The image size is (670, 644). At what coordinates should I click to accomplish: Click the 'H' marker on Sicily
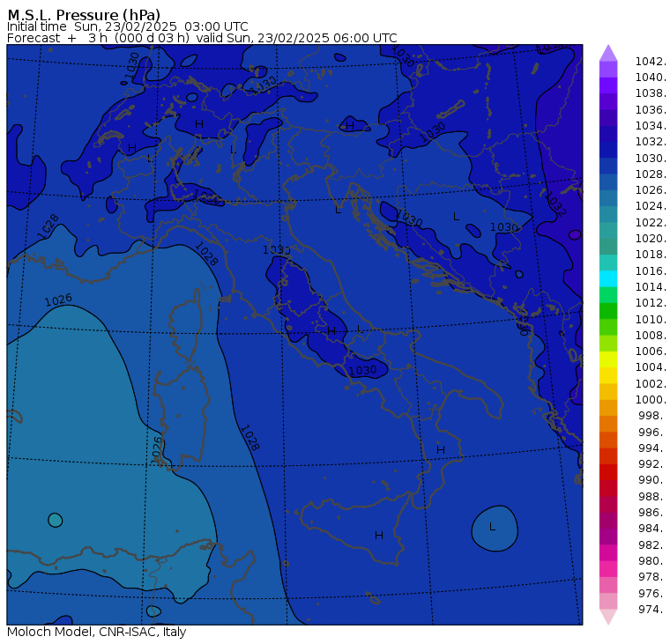(x=378, y=536)
